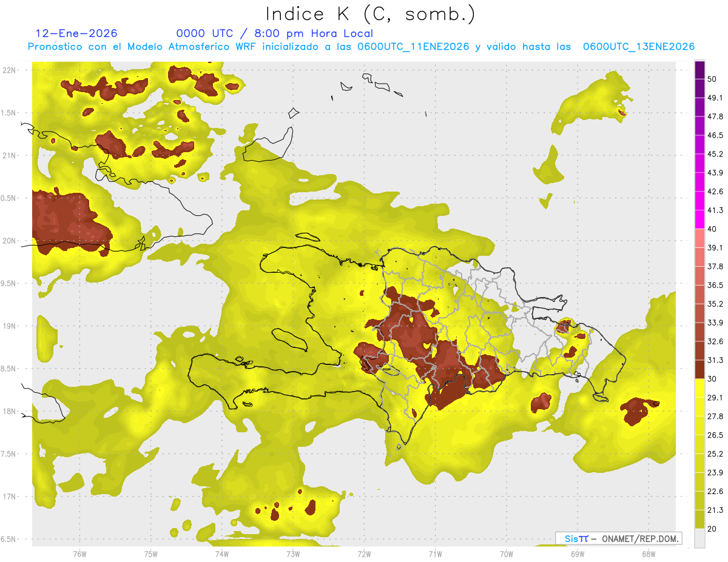Click the '68W' longitude label

click(x=649, y=554)
